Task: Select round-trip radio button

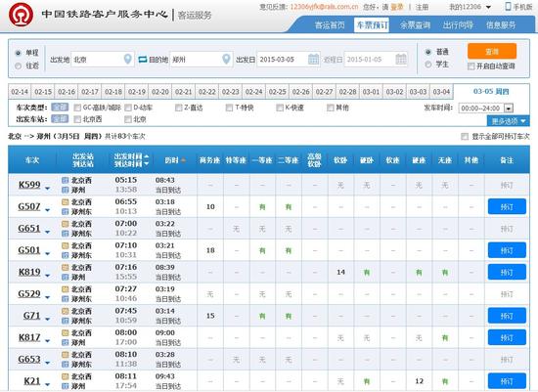Action: [x=19, y=65]
